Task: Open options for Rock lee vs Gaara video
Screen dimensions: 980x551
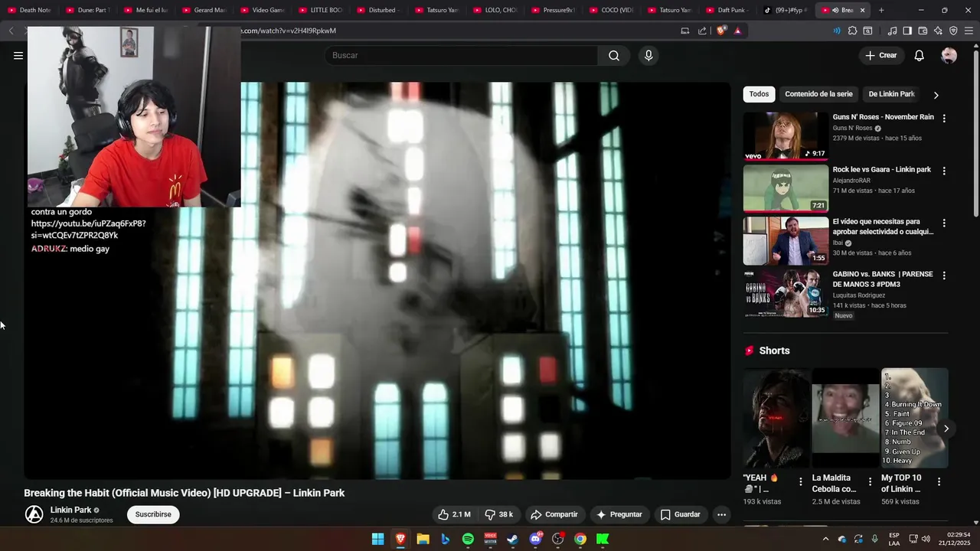Action: click(x=944, y=171)
